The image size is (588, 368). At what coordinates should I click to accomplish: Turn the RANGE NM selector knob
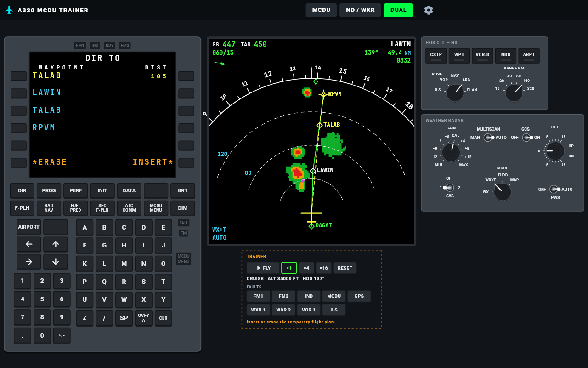tap(514, 92)
